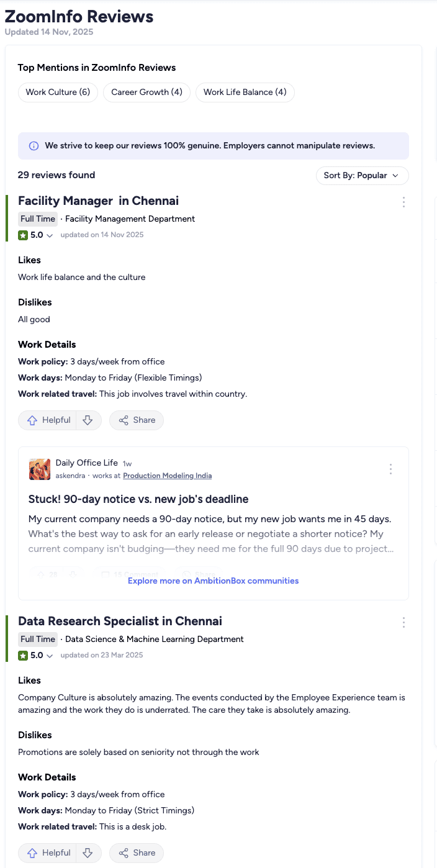This screenshot has width=437, height=868.
Task: Open the Sort By Popular dropdown
Action: click(362, 176)
